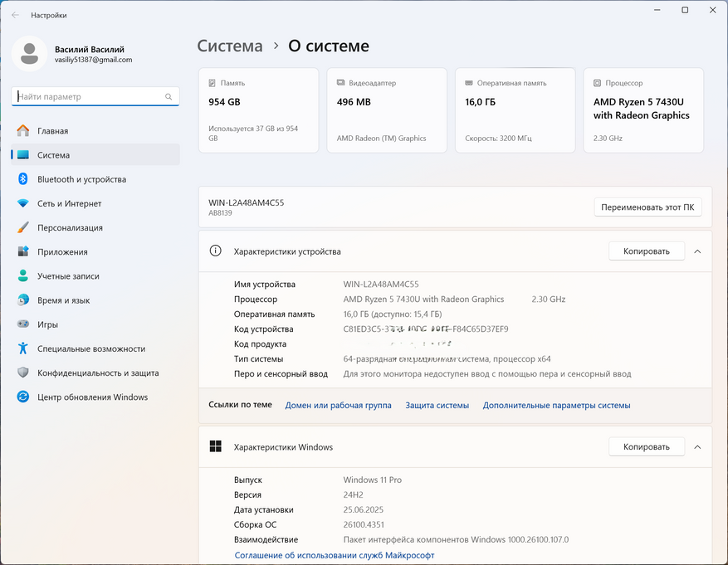
Task: Collapse Характеристики Windows section
Action: point(697,447)
